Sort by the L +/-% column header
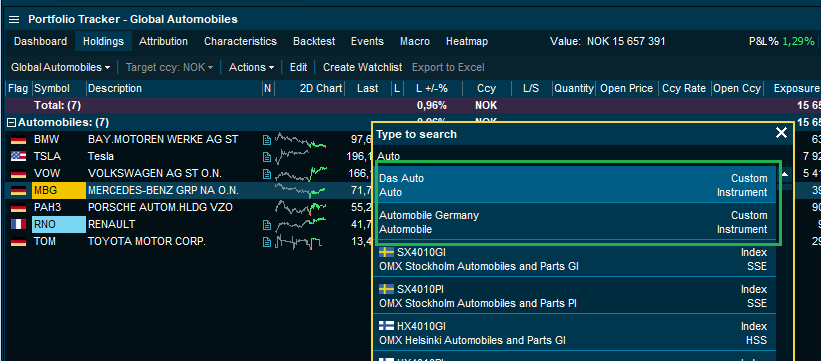The image size is (821, 361). 432,89
